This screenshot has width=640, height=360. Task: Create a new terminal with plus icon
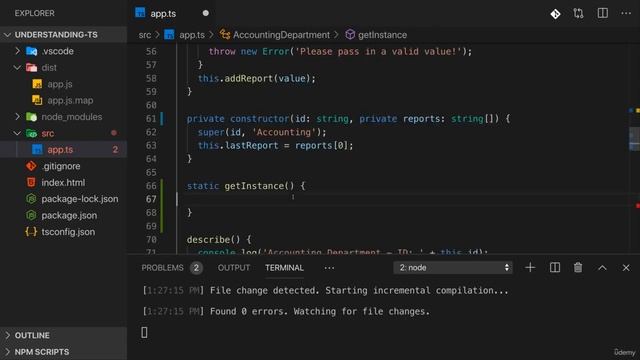pyautogui.click(x=530, y=268)
